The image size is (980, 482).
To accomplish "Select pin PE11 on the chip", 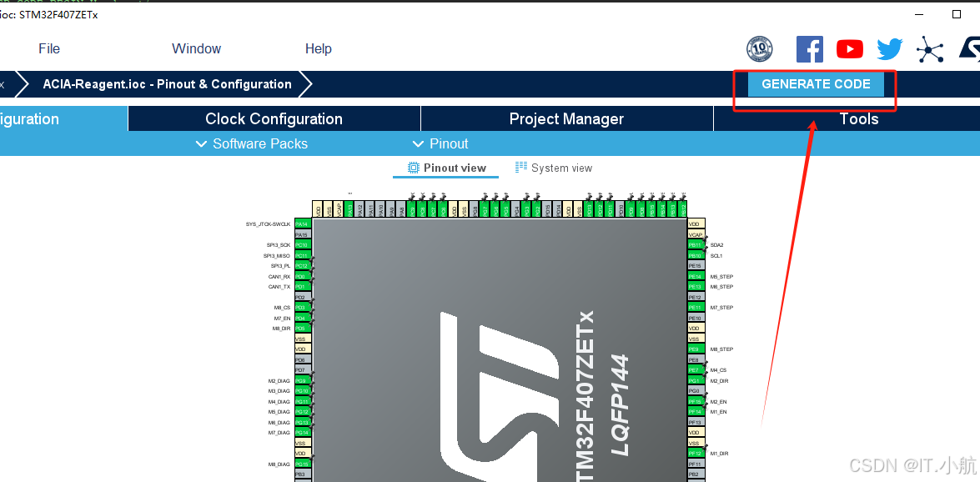I will [x=696, y=308].
